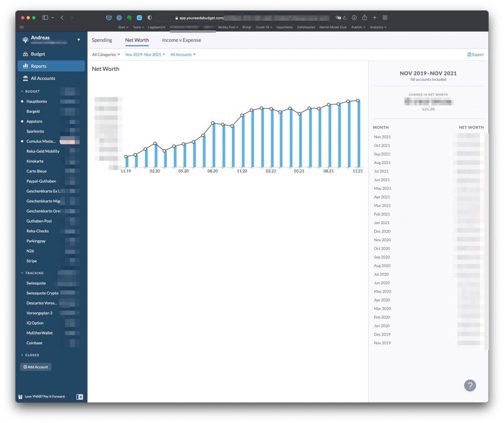
Task: Open the Motley Fool bookmarks folder
Action: click(228, 28)
